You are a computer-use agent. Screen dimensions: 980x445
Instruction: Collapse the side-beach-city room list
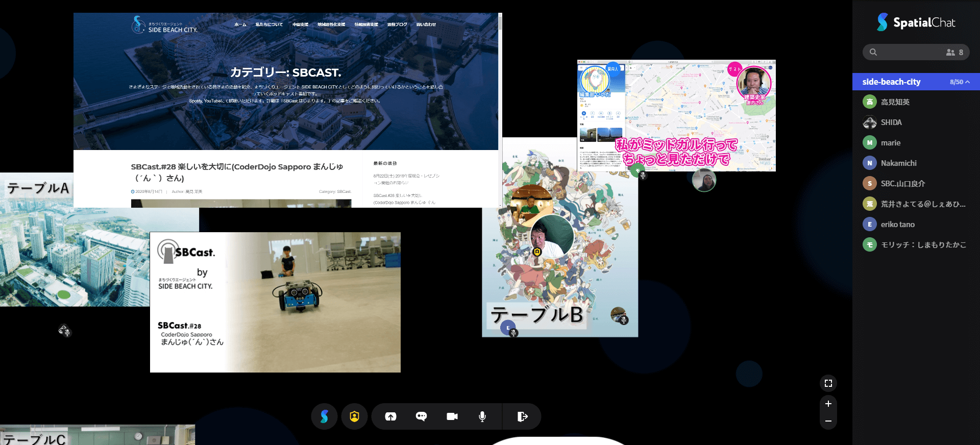coord(967,82)
